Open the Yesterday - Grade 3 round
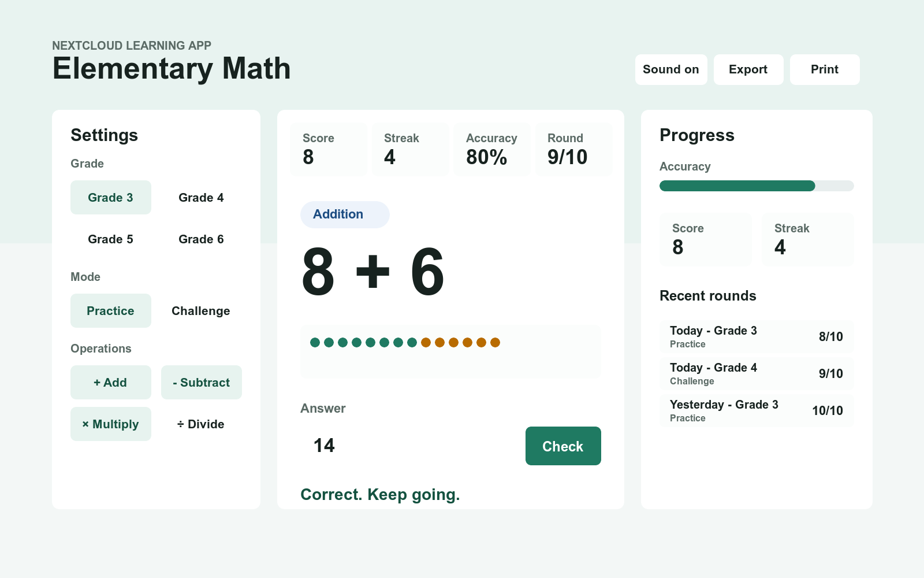The image size is (924, 578). [757, 411]
